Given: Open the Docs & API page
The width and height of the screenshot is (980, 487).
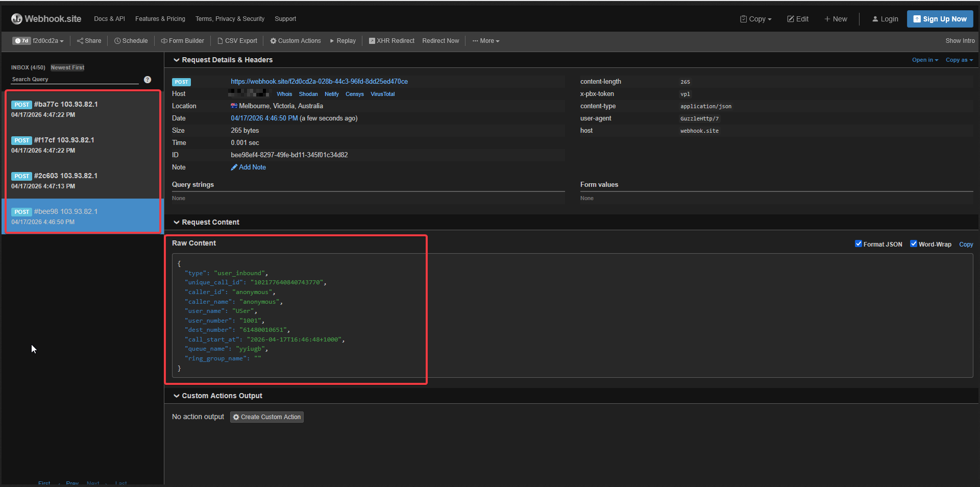Looking at the screenshot, I should [x=109, y=19].
